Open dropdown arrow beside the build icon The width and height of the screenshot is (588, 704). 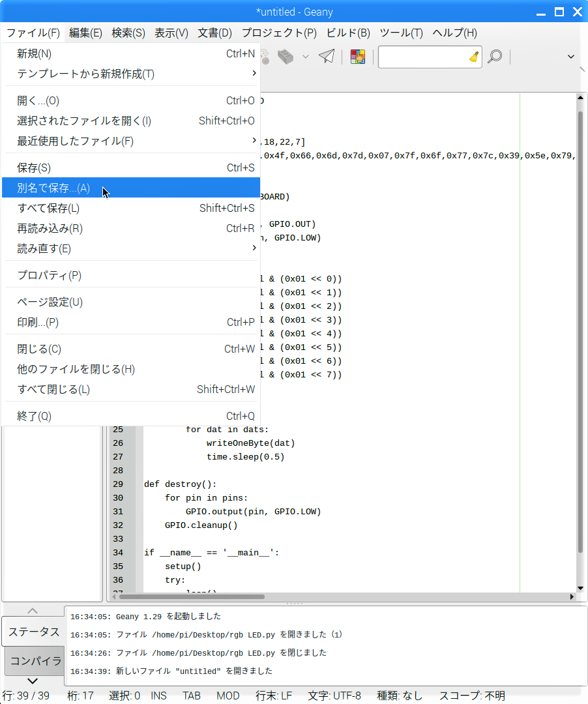(x=305, y=57)
